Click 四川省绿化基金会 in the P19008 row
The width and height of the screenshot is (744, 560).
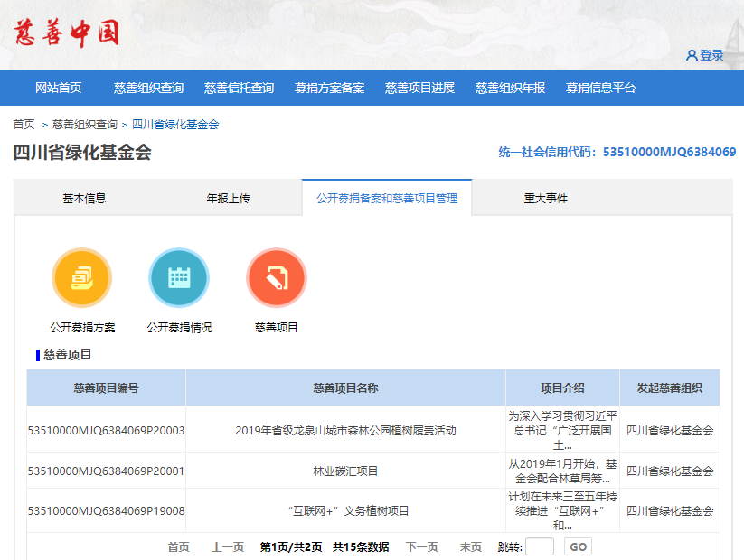pos(670,510)
